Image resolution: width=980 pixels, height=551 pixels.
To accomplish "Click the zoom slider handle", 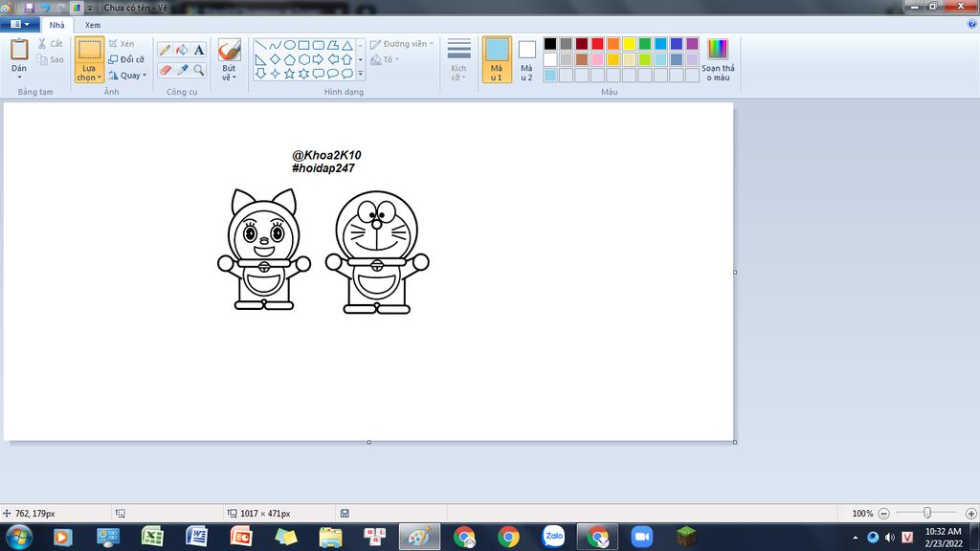I will tap(926, 513).
